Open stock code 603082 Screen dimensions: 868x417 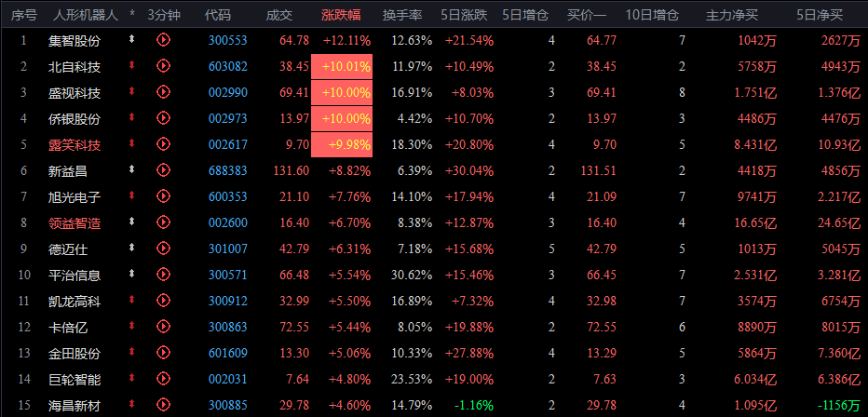228,66
